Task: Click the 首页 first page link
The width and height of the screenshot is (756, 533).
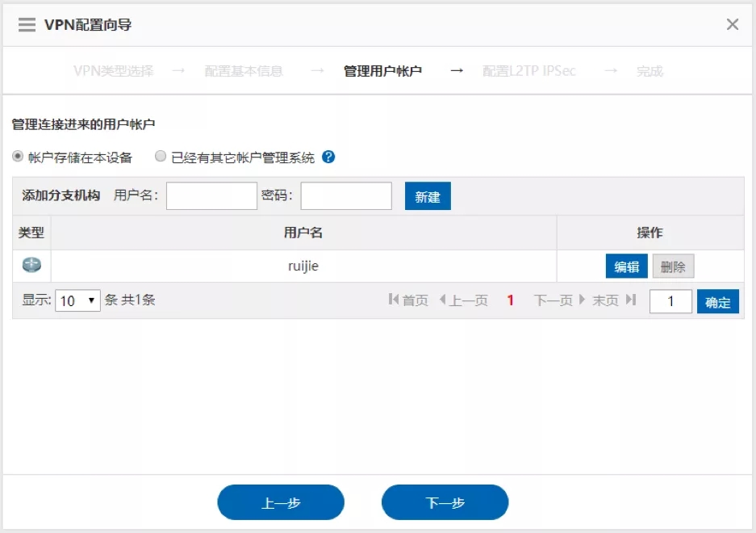Action: tap(409, 300)
